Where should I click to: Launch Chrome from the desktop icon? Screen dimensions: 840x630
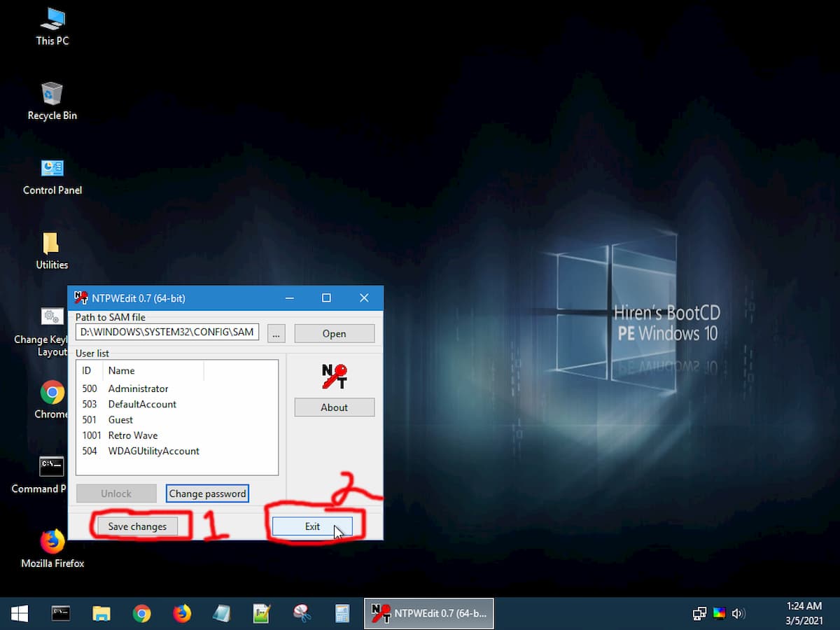click(52, 400)
